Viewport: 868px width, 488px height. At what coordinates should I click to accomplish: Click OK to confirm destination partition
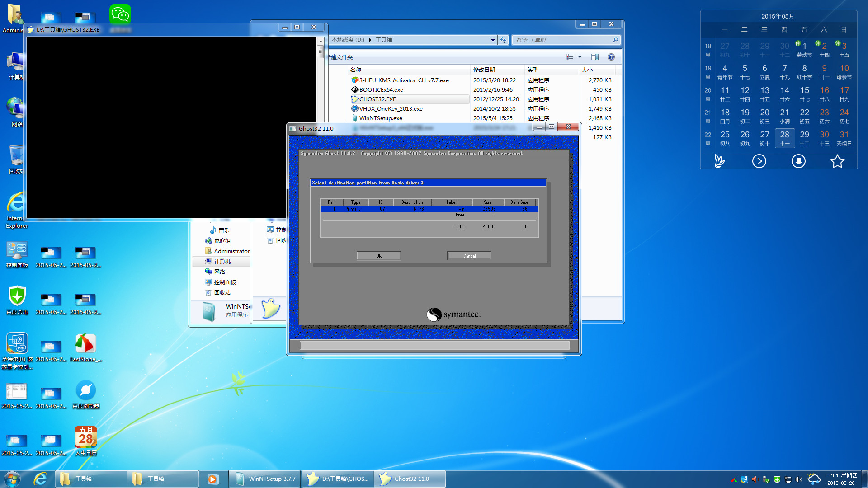378,256
